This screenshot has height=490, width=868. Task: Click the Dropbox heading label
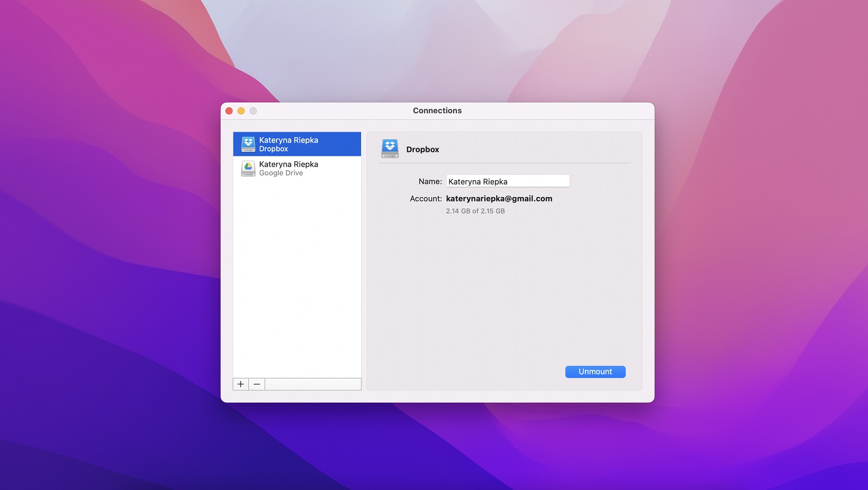tap(423, 149)
